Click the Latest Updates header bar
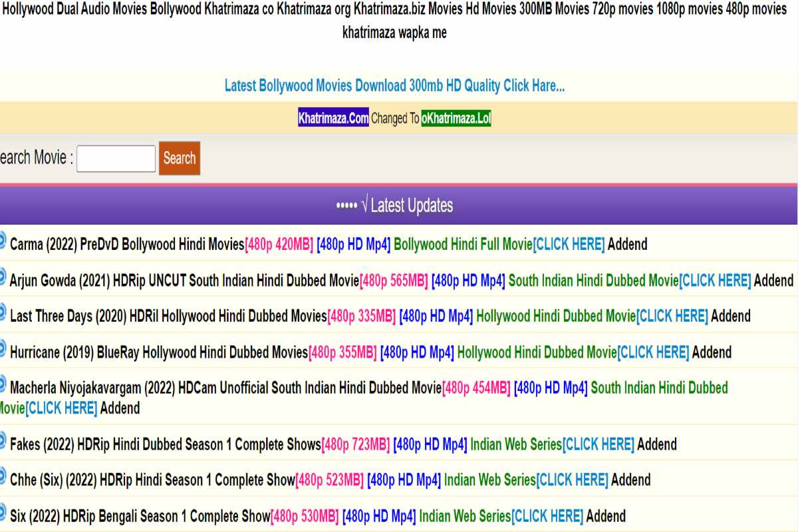Viewport: 798px width, 532px height. (399, 205)
